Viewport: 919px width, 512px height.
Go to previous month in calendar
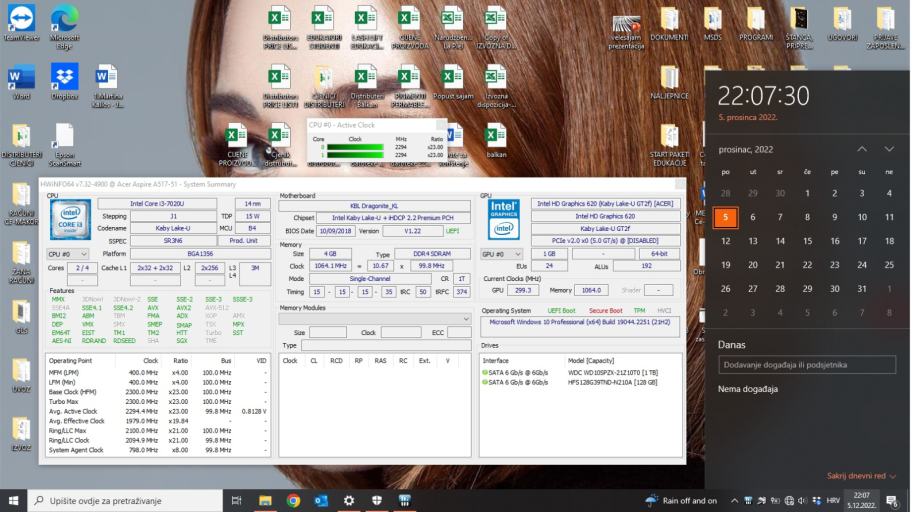click(x=862, y=149)
